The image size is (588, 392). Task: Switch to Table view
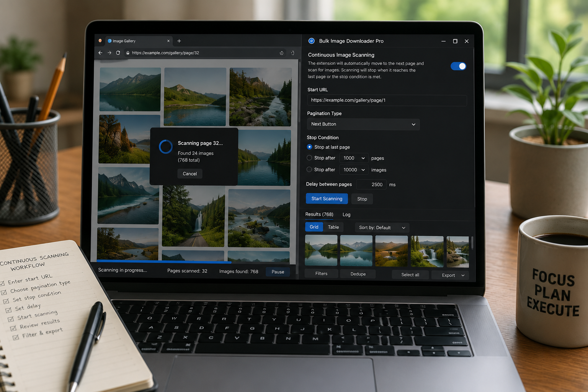coord(333,227)
